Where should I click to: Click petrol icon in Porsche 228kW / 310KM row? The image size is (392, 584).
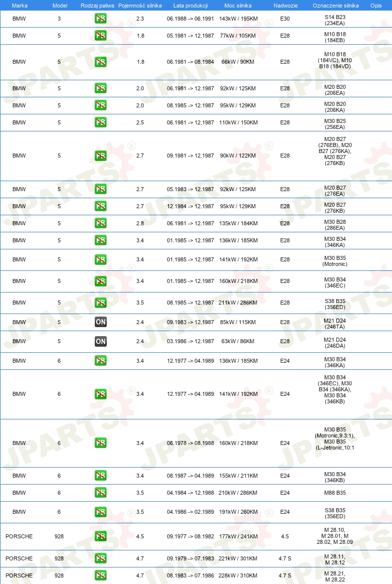coord(101,575)
